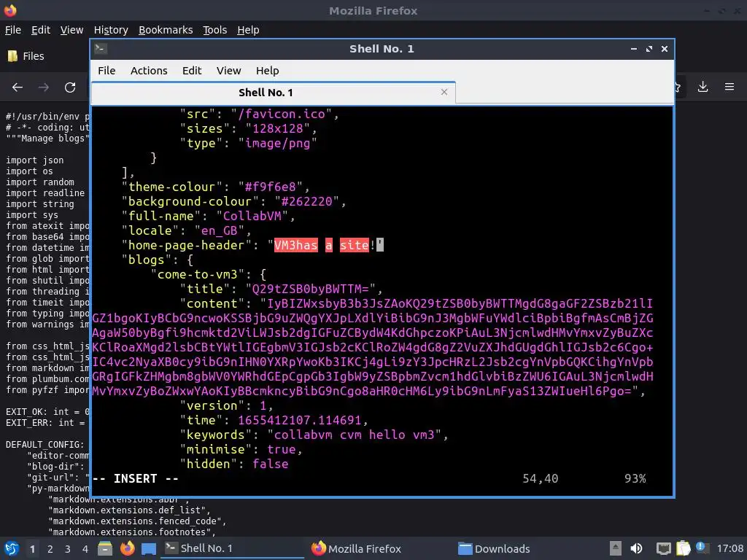Open the volume speaker tray icon
This screenshot has height=560, width=747.
[x=636, y=548]
